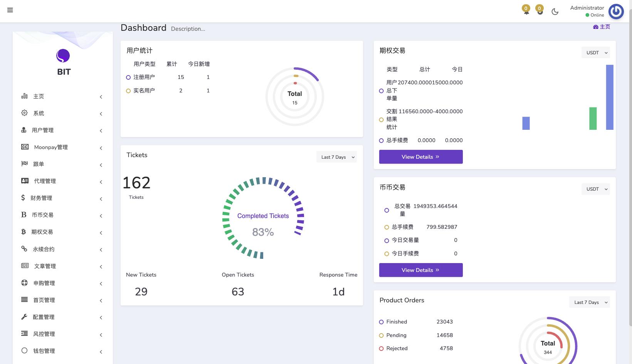
Task: Click the Administrator profile avatar
Action: (x=616, y=12)
